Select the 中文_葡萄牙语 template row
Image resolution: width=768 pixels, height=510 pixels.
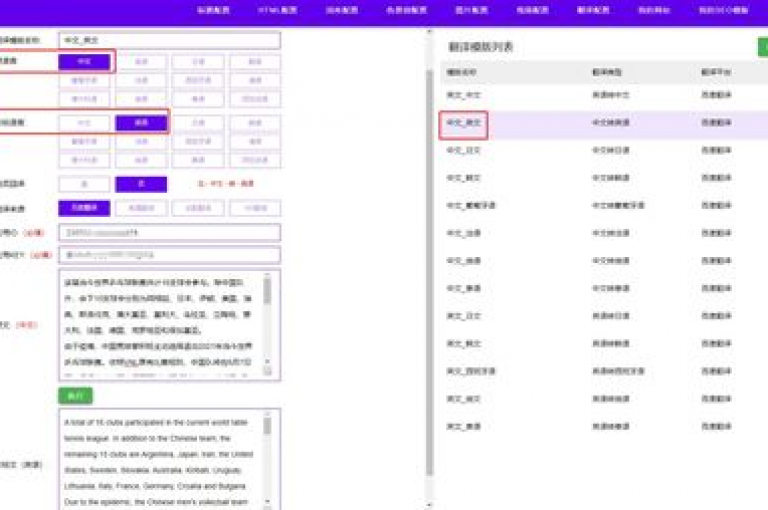click(x=604, y=205)
